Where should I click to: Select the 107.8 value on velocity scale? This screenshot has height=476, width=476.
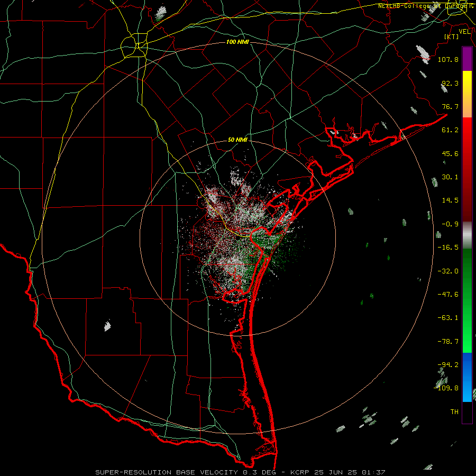pyautogui.click(x=448, y=59)
